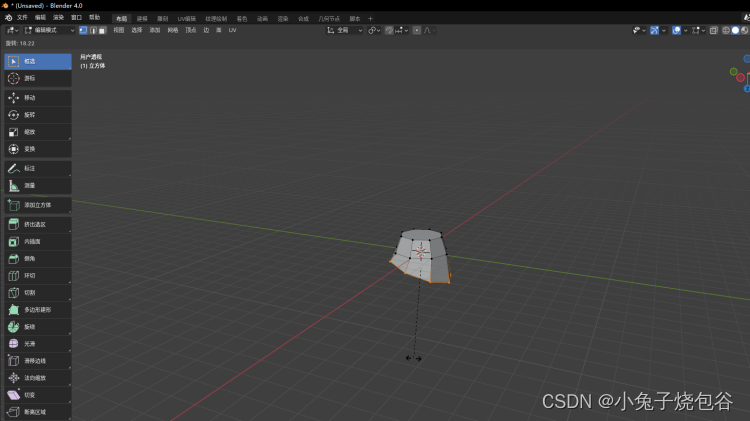The width and height of the screenshot is (750, 421).
Task: Enable vertex select mode
Action: click(83, 30)
